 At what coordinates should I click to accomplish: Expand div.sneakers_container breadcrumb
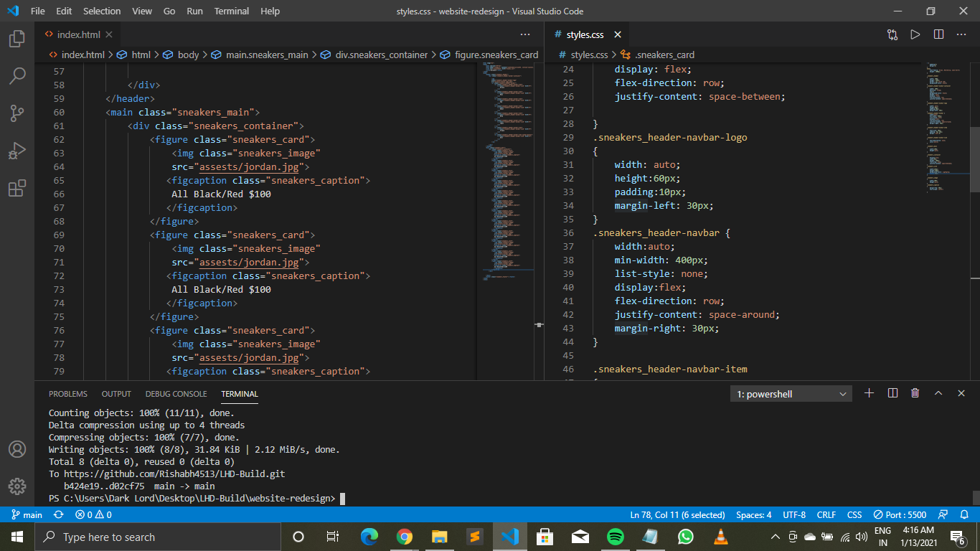[x=381, y=55]
